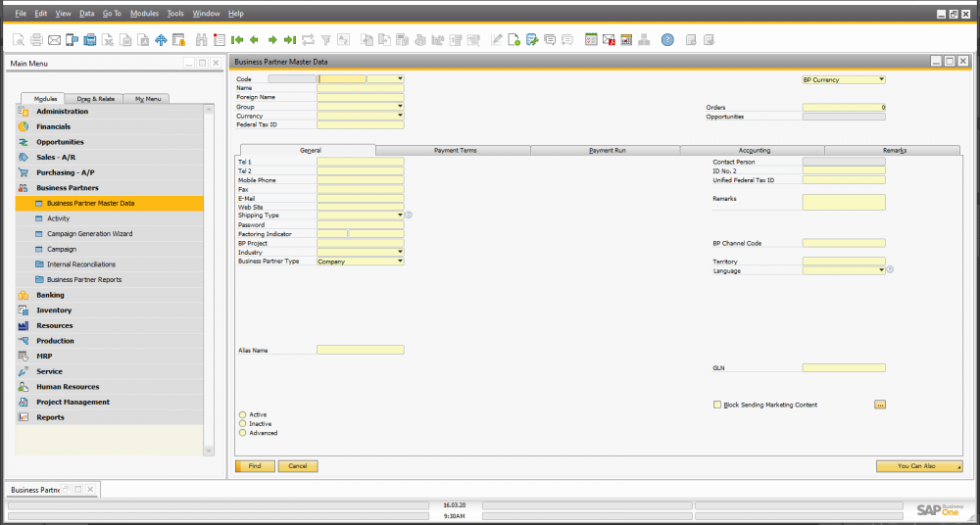Screen dimensions: 980x525
Task: Enable Block Sending Marketing Content checkbox
Action: point(717,405)
